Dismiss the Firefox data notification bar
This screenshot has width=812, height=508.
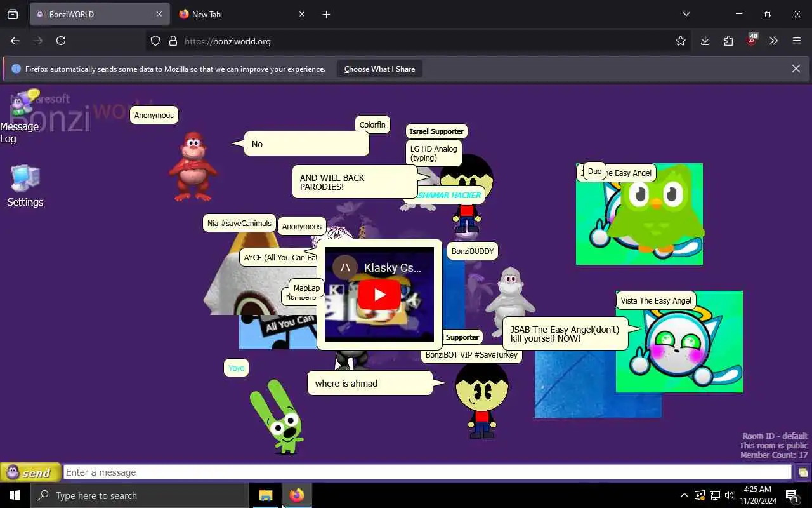(x=796, y=69)
